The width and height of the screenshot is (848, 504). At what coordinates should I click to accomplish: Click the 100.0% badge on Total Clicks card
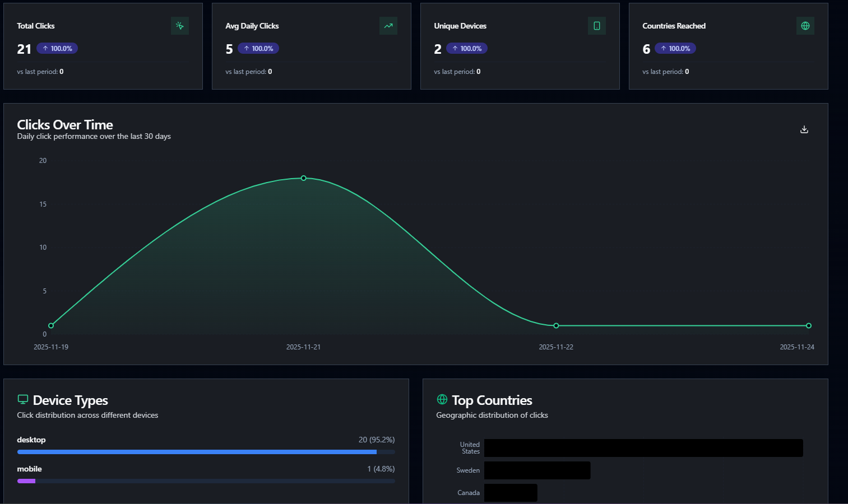pos(57,48)
